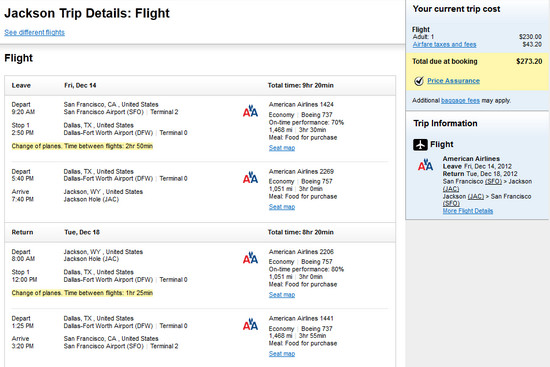Click the Leave Fri, Dec 14 section header
The image size is (550, 367).
coord(200,85)
